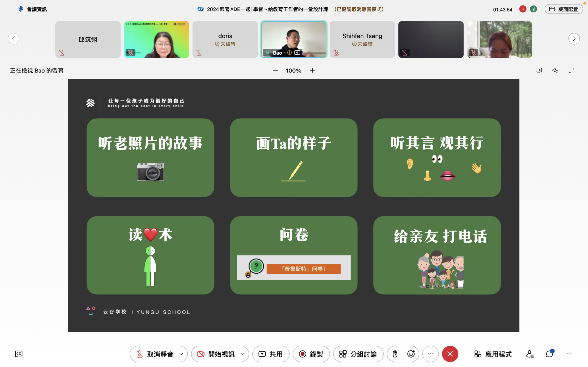Open the 版面配置 layout menu
Viewport: 588px width, 367px height.
tap(563, 9)
